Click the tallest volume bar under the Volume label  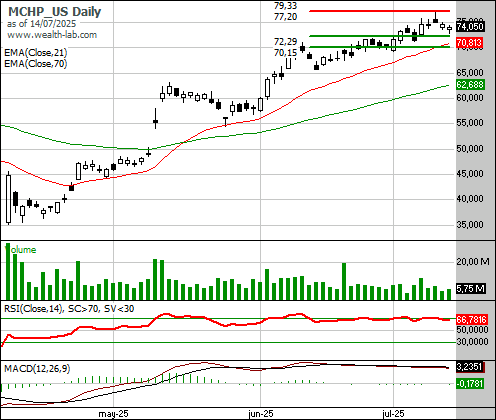8,272
